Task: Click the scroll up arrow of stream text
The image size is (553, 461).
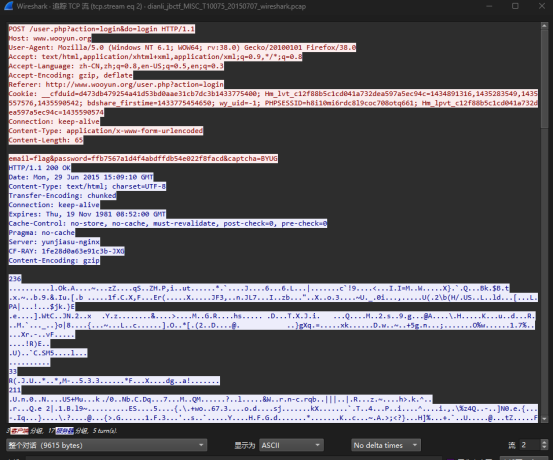Action: (x=544, y=26)
